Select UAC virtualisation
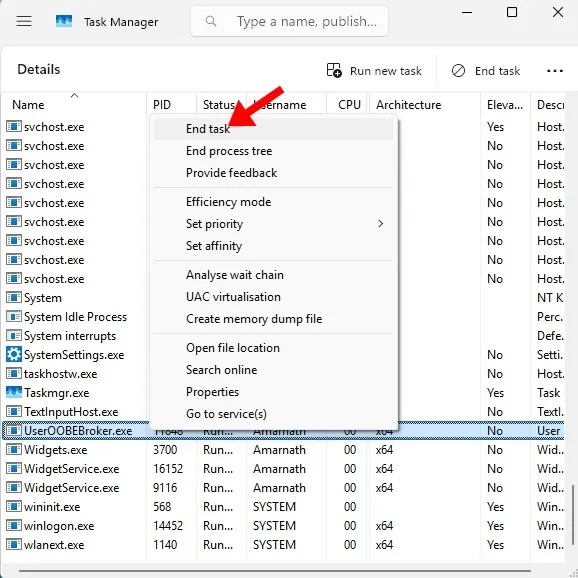Screen dimensions: 578x578 click(274, 297)
